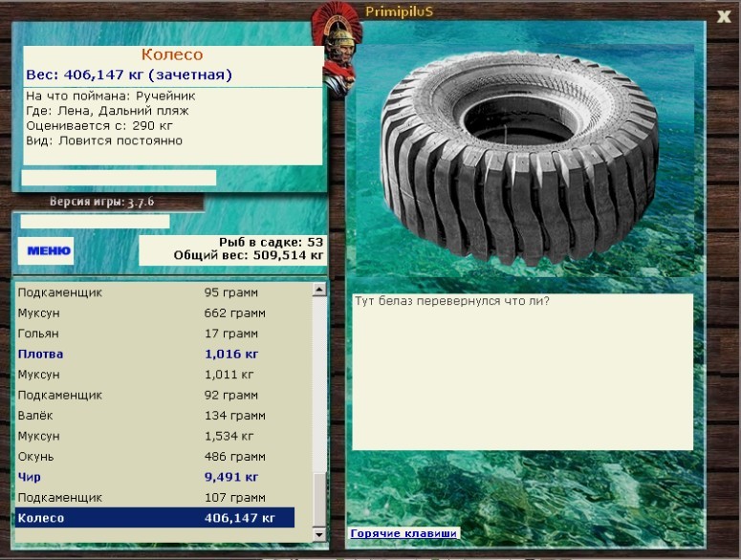
Task: Click 'Версия игры: 3.7.6' label
Action: coord(101,202)
